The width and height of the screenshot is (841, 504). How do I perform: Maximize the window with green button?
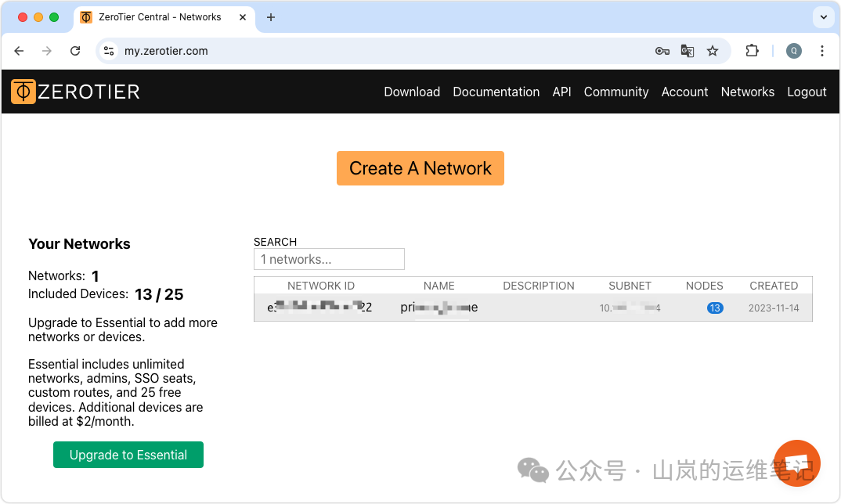(x=53, y=17)
